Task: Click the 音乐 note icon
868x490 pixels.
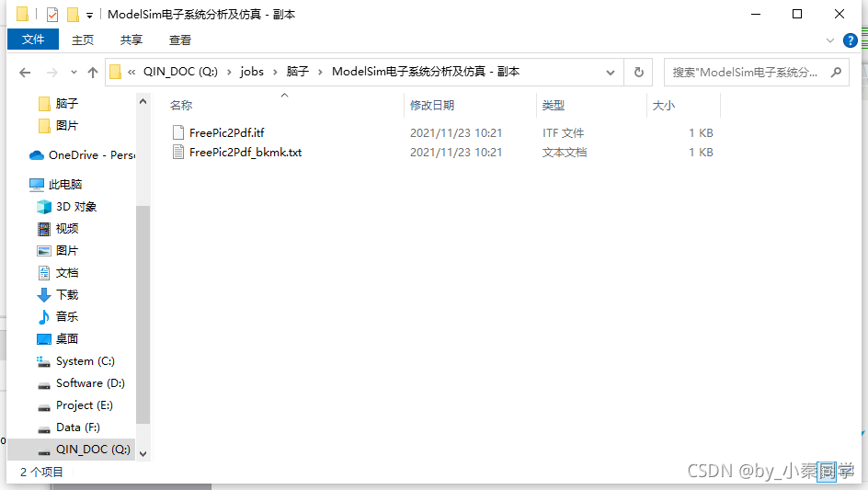Action: [44, 316]
